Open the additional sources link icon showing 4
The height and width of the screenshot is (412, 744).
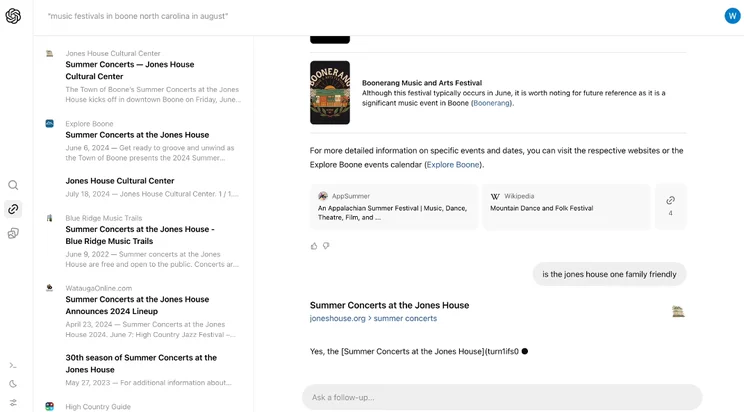670,206
